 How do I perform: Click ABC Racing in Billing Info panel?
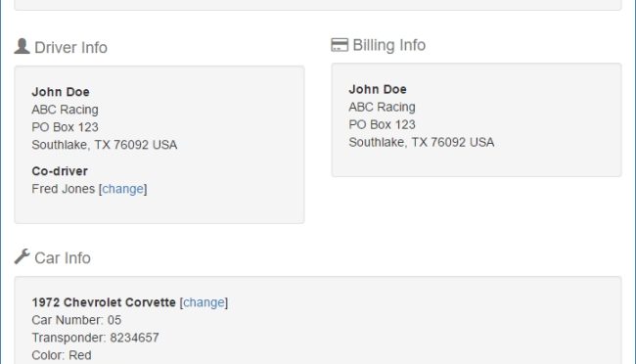(382, 107)
